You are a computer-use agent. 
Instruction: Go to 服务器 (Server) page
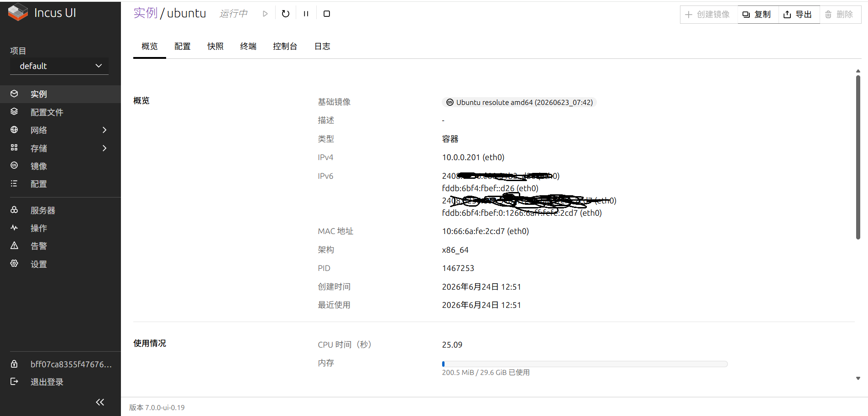[x=60, y=210]
